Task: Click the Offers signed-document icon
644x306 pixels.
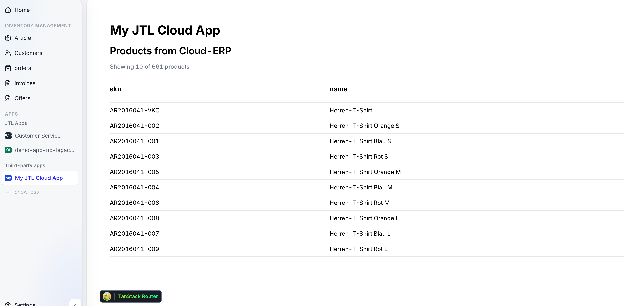Action: 8,98
